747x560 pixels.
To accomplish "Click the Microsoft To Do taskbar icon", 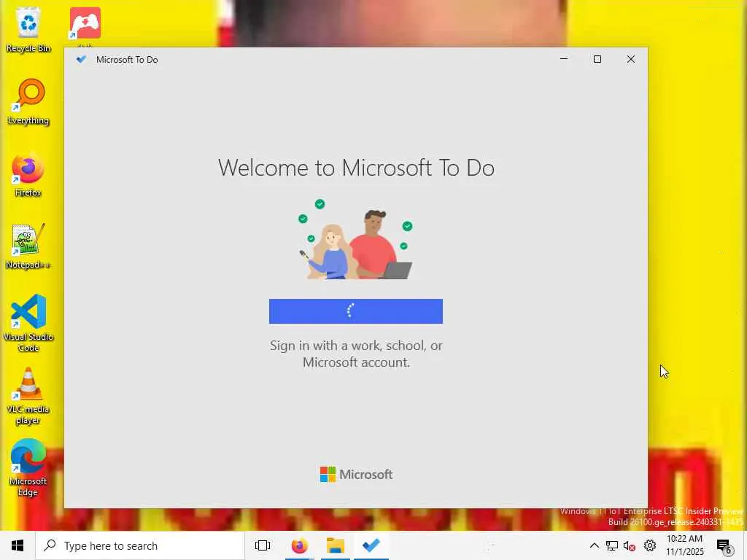I will pos(371,545).
